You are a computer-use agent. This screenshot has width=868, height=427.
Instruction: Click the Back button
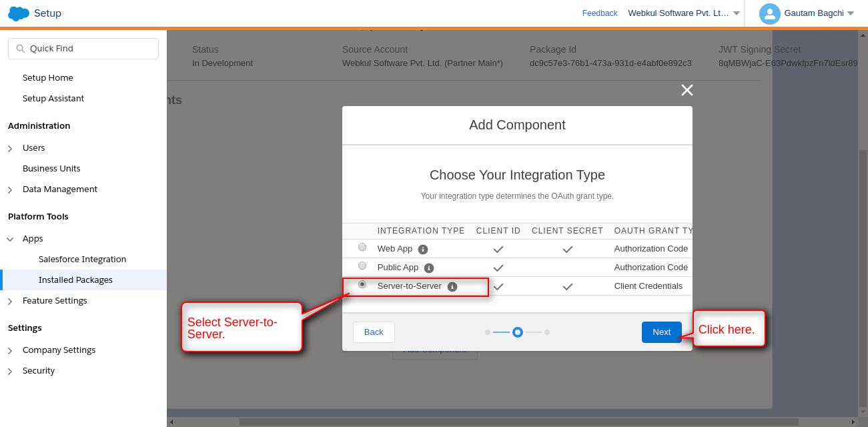tap(374, 332)
